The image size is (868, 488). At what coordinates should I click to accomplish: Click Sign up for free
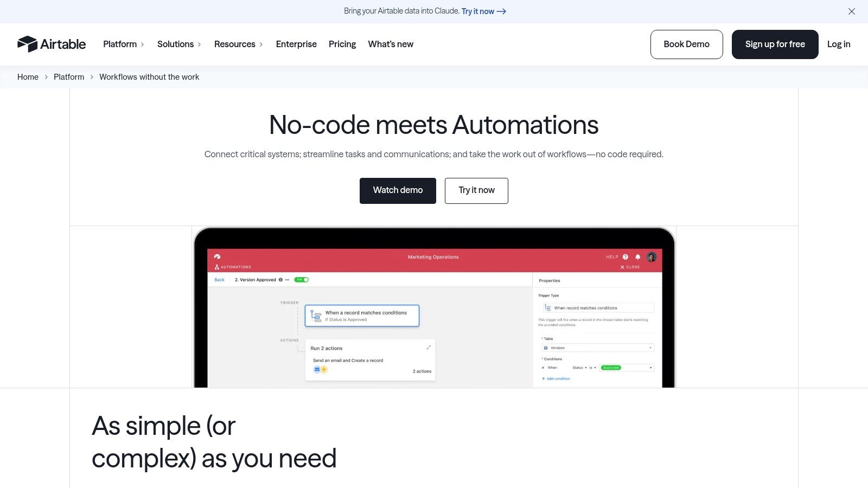tap(775, 44)
